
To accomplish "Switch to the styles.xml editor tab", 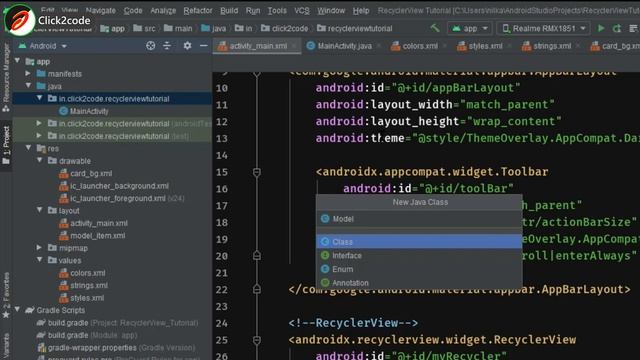I will 484,46.
